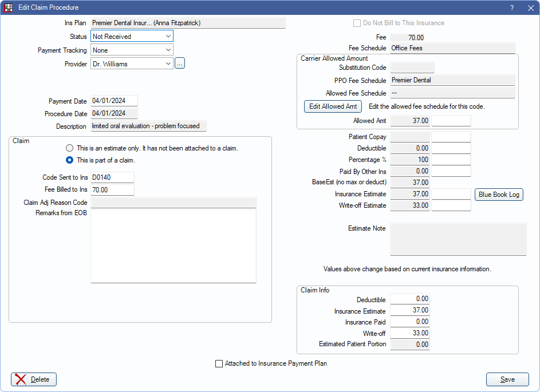This screenshot has height=392, width=540.
Task: Click the Payment Date field
Action: point(114,101)
